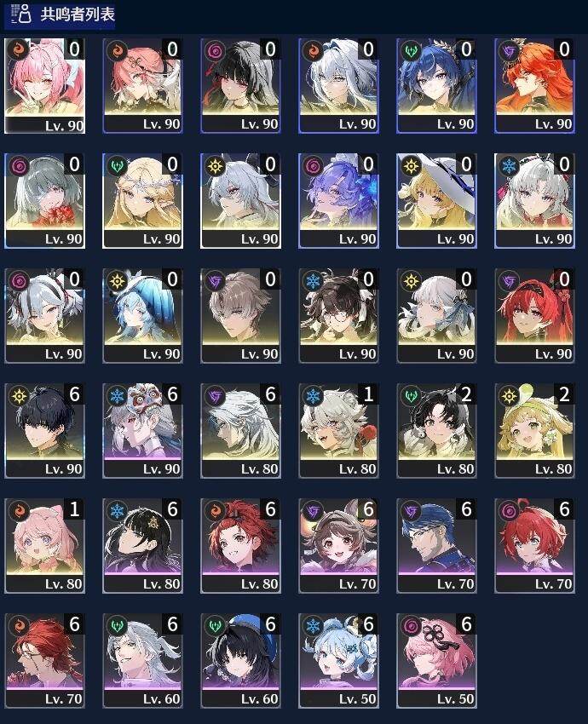Click fusion icon on red-haired man with glasses

(19, 626)
